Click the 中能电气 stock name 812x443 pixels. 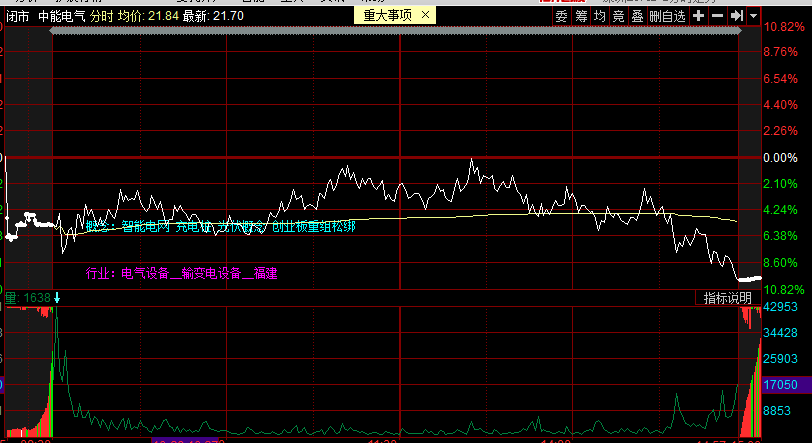point(62,16)
